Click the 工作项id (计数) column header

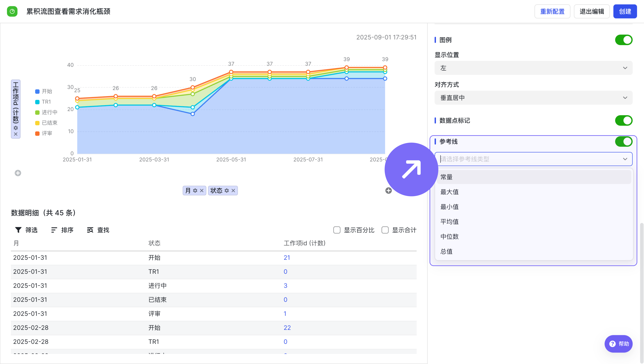point(305,243)
